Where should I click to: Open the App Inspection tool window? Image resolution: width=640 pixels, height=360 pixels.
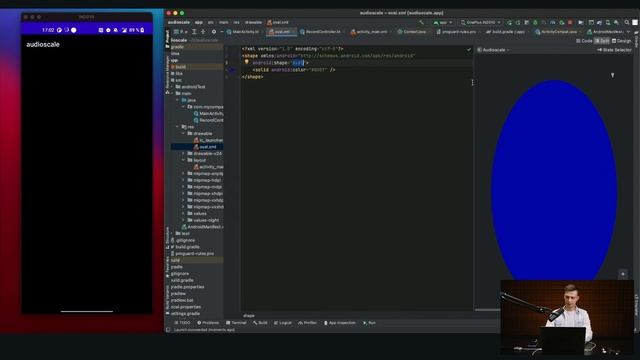click(x=340, y=323)
